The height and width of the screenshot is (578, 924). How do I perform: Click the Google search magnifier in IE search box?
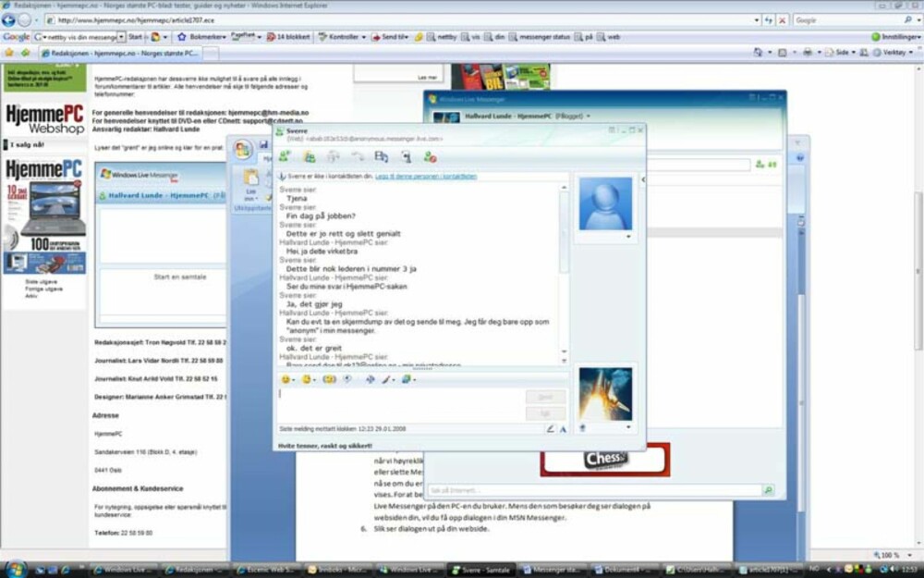[907, 20]
